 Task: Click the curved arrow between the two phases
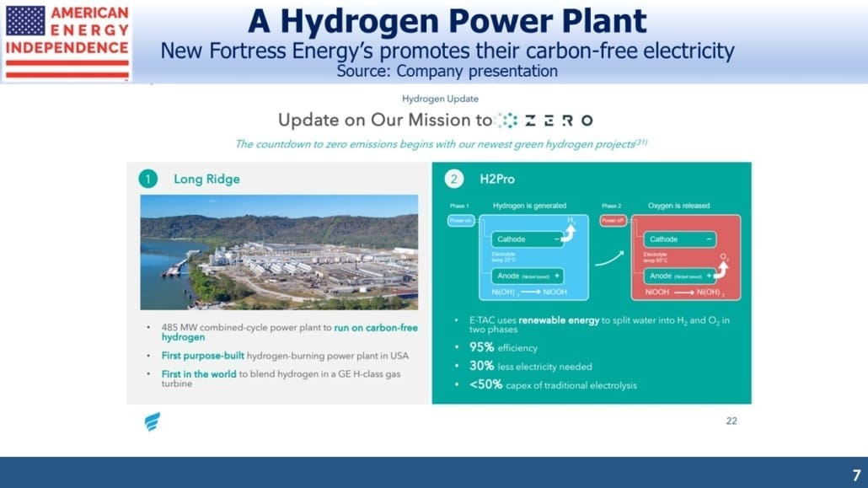pyautogui.click(x=609, y=258)
